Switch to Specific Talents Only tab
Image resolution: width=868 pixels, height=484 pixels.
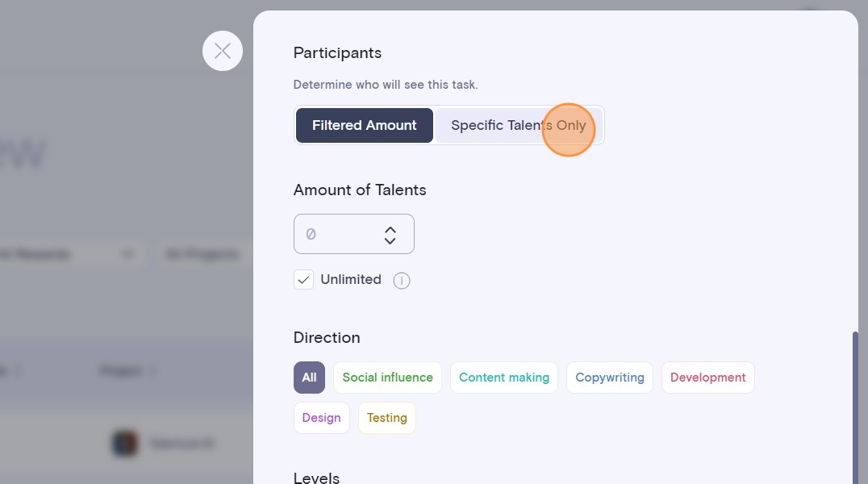pos(518,126)
